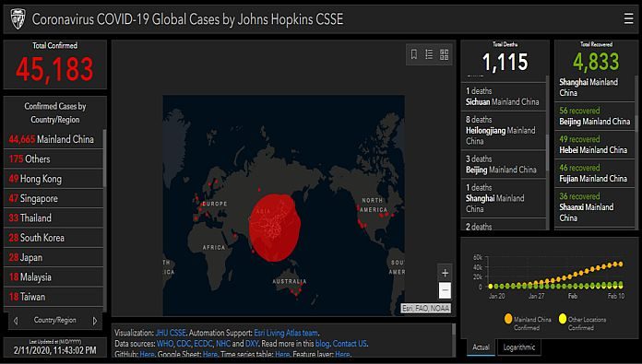Screen dimensions: 642x364
Task: Select the Actual chart tab
Action: point(481,347)
